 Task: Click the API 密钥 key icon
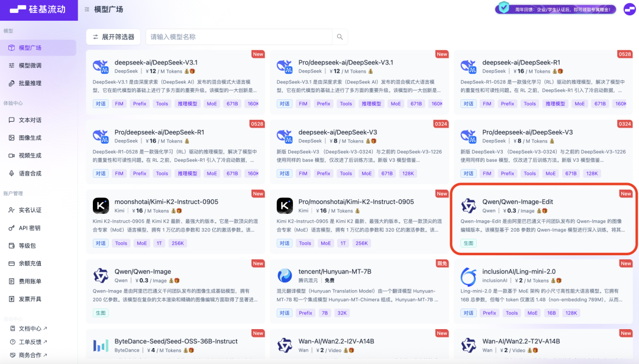pos(11,228)
